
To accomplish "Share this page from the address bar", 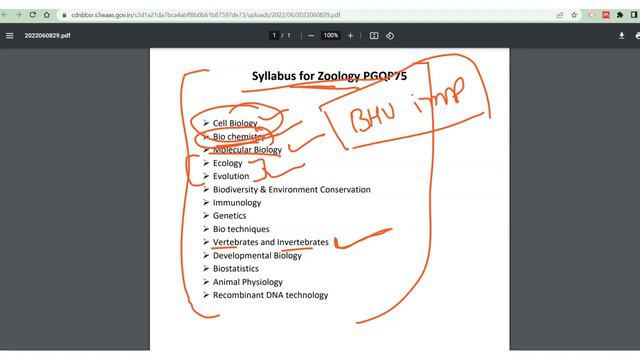I will (x=560, y=15).
